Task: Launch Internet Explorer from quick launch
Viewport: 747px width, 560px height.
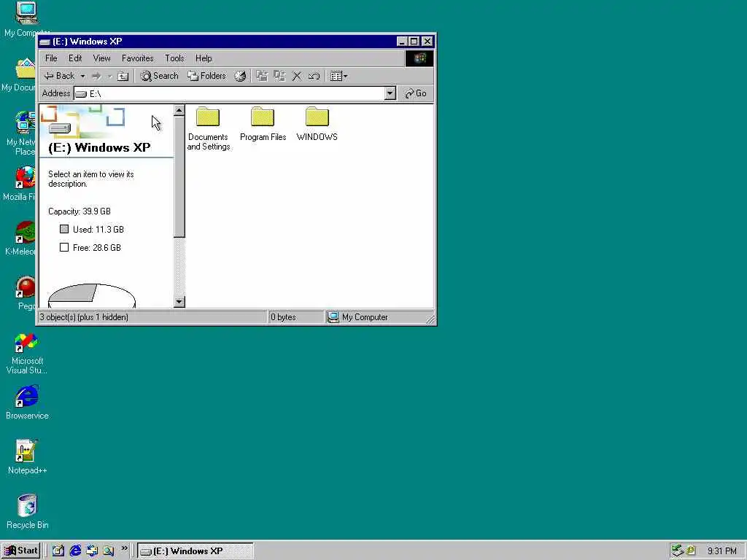Action: point(75,551)
